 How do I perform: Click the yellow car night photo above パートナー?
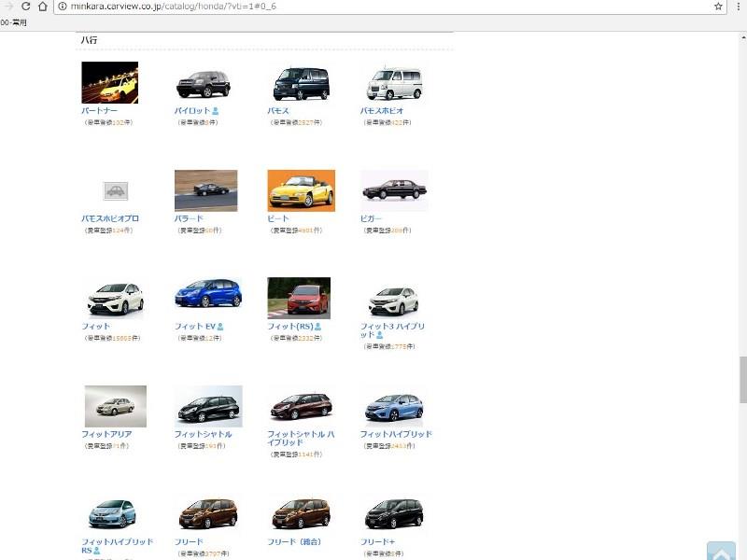[110, 82]
